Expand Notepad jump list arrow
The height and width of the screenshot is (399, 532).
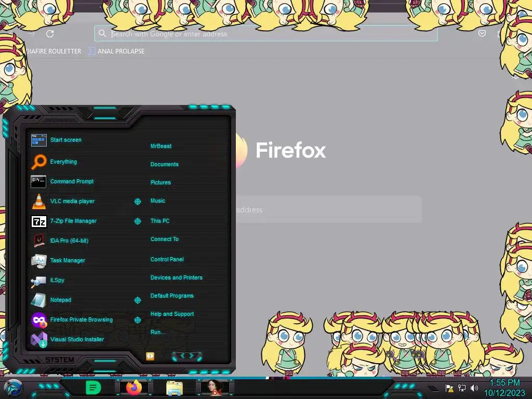coord(137,300)
